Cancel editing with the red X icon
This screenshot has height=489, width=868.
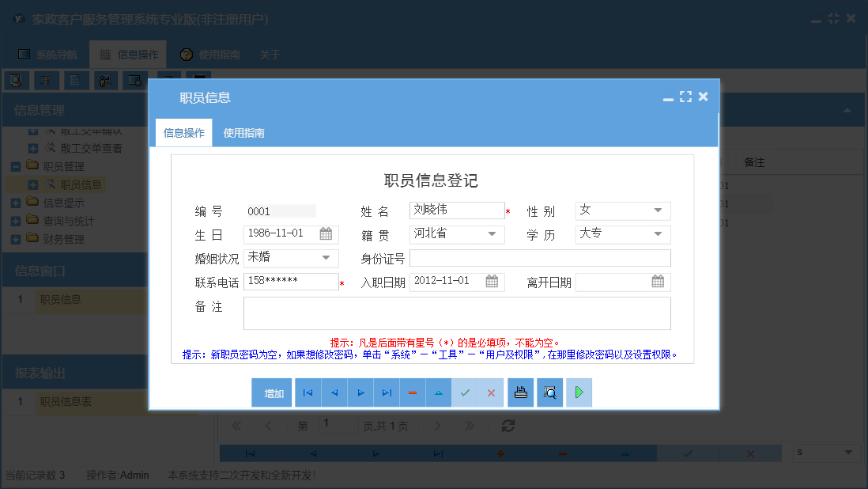pos(491,392)
